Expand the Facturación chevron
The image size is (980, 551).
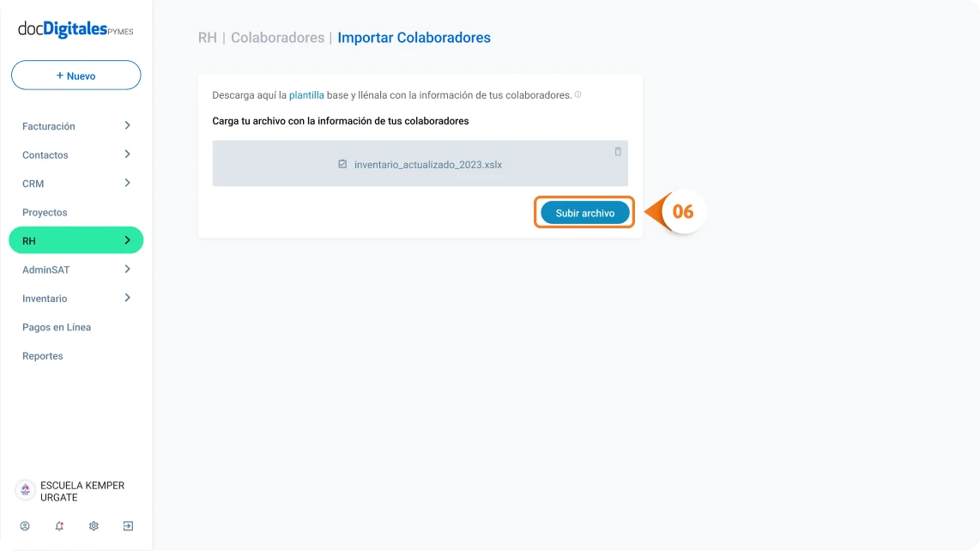point(128,125)
